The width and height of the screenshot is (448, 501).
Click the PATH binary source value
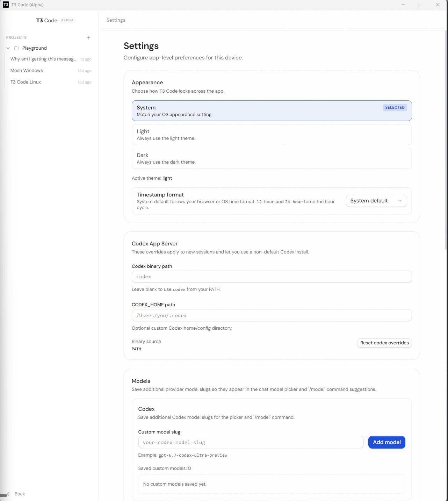pos(136,349)
